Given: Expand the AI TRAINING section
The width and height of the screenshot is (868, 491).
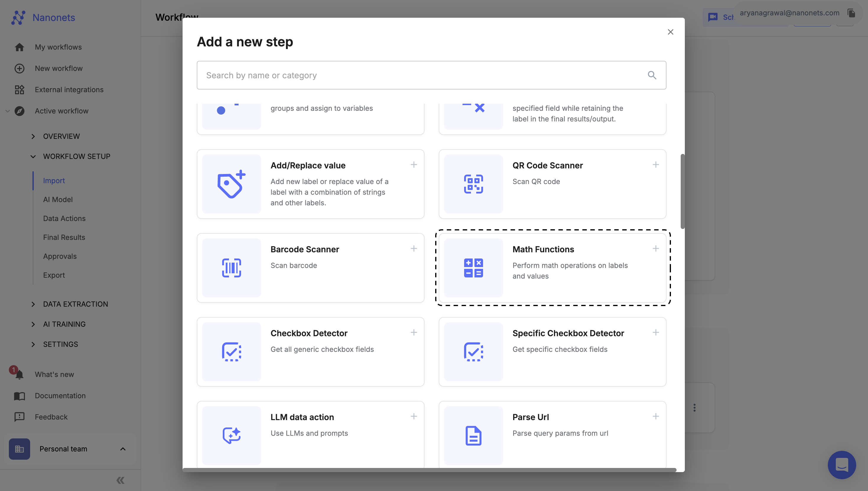Looking at the screenshot, I should pos(33,324).
